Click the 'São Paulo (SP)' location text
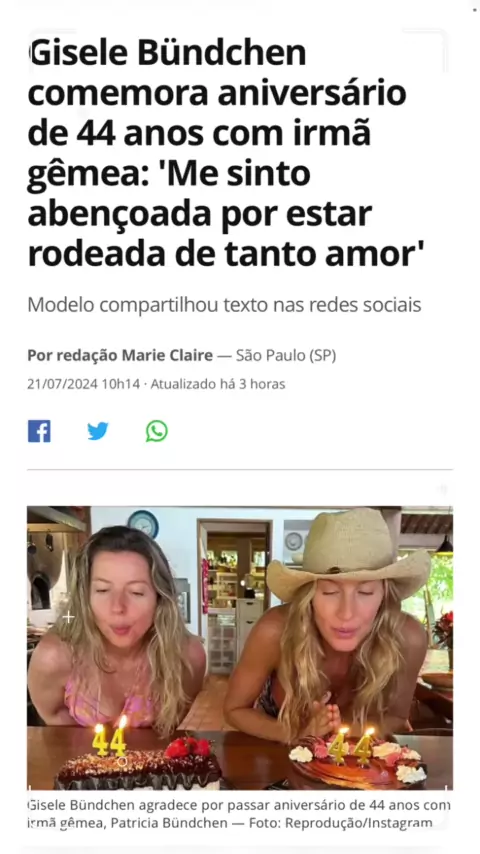 285,356
